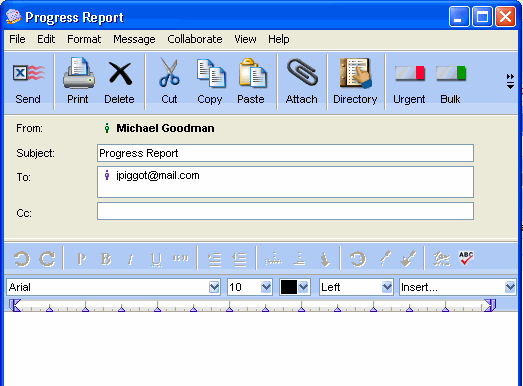Click the Copy documents icon

click(x=211, y=73)
